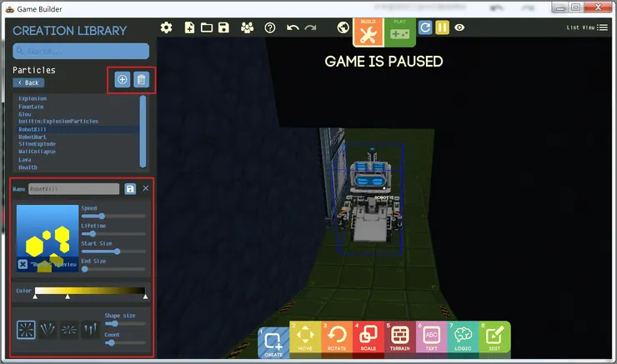Add a new particle effect
Image resolution: width=617 pixels, height=364 pixels.
(123, 80)
